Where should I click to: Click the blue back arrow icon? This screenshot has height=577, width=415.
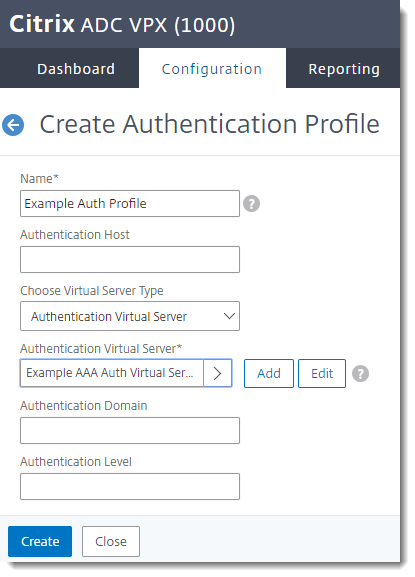tap(13, 125)
